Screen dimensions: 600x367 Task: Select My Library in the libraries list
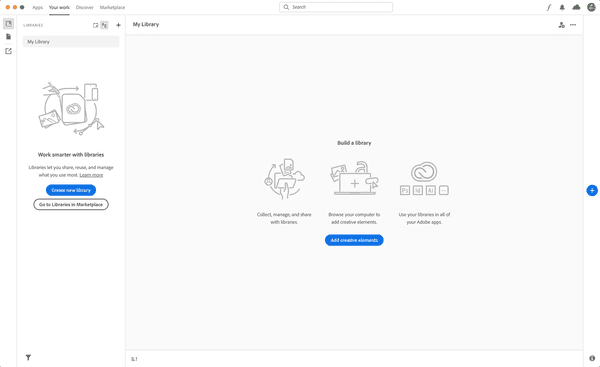coord(71,42)
